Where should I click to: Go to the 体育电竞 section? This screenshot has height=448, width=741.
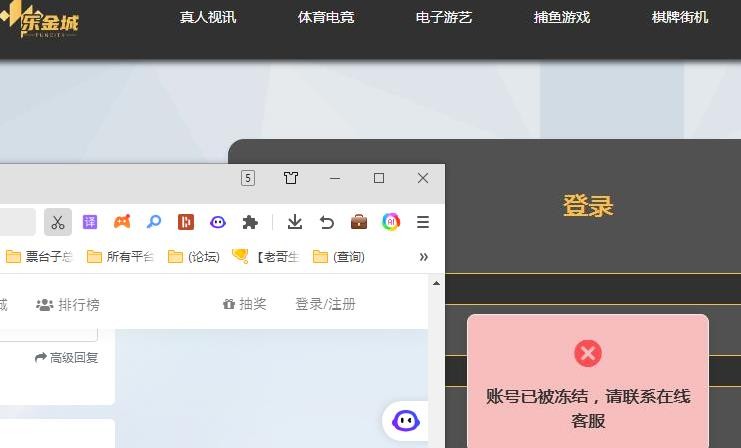pos(326,17)
